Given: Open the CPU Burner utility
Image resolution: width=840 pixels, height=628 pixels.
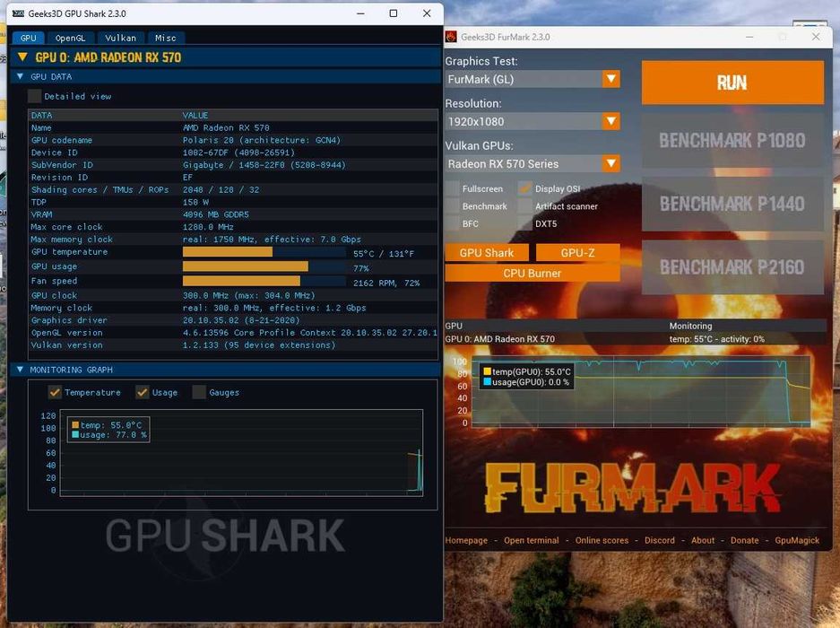Looking at the screenshot, I should click(532, 273).
